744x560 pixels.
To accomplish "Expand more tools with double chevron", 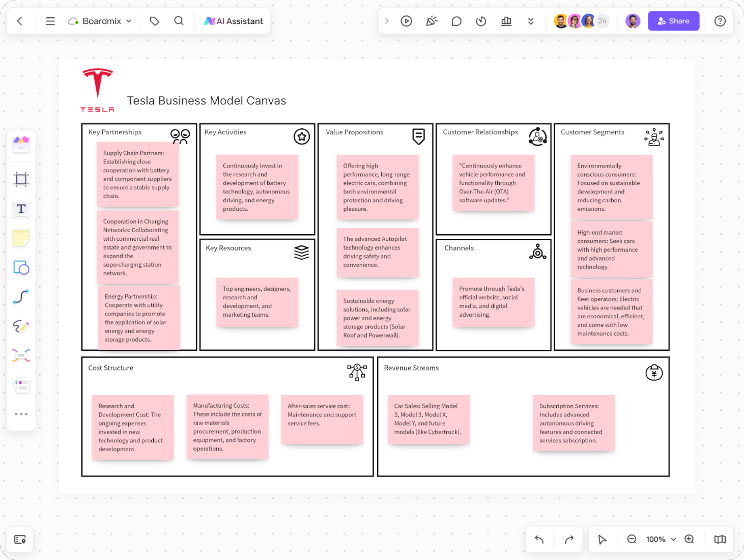I will click(x=531, y=21).
